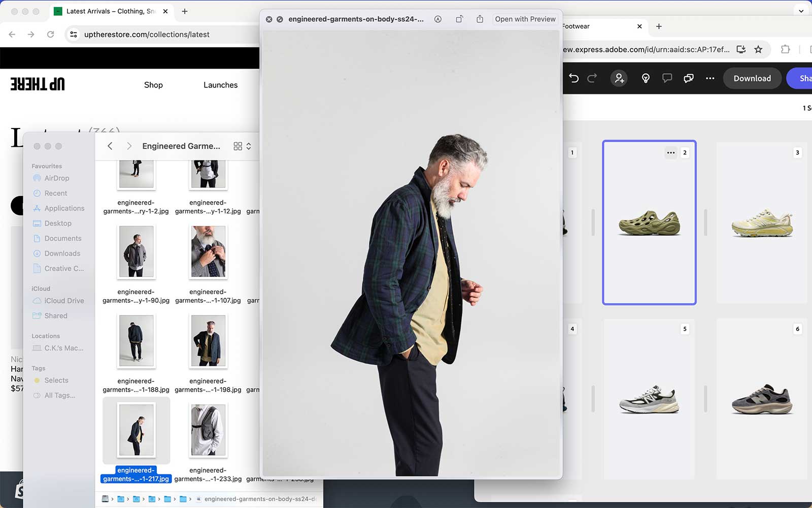The image size is (812, 508).
Task: Click the undo arrow in Adobe Express
Action: coord(573,78)
